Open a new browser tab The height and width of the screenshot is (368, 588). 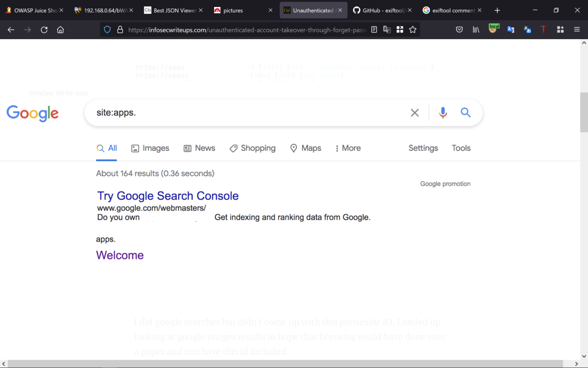point(497,10)
